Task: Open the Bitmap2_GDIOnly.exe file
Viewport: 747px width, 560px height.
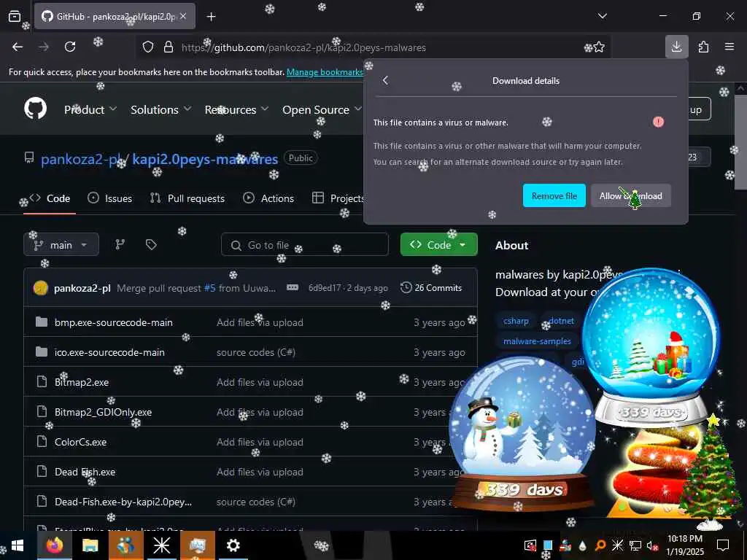Action: click(x=103, y=413)
